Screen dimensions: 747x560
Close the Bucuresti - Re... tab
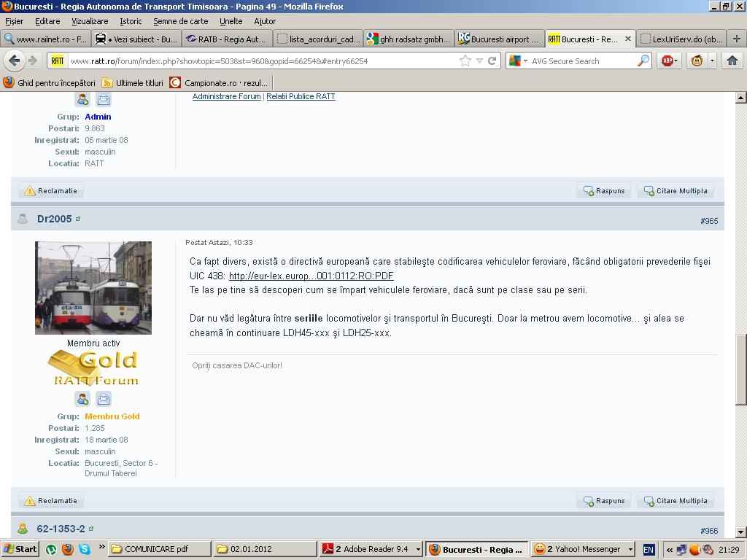628,39
